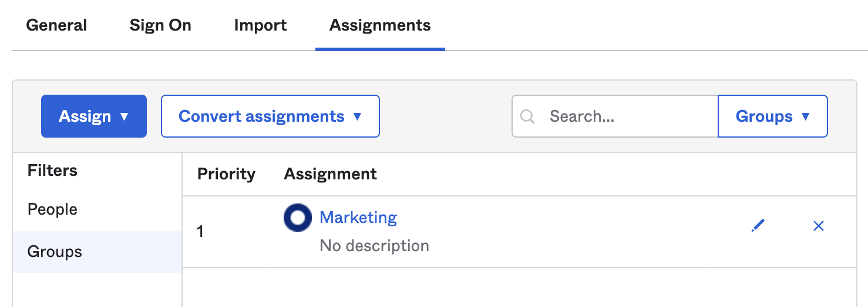Filter assignments by People
This screenshot has width=868, height=307.
52,209
